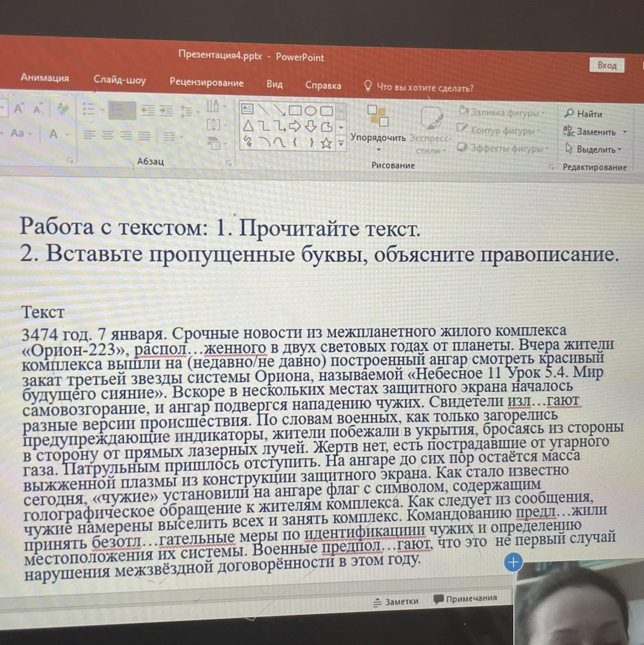Click the font color A button
Screen dimensions: 644x645
pos(53,134)
